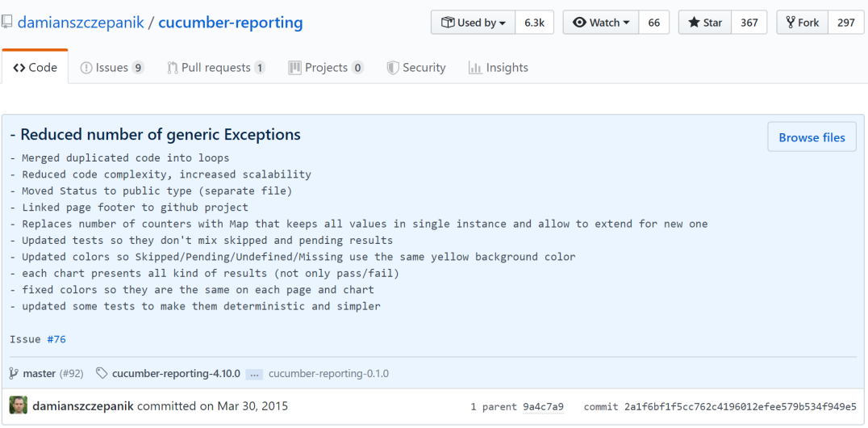Open the Watch notifications dropdown
This screenshot has height=428, width=868.
tap(599, 23)
